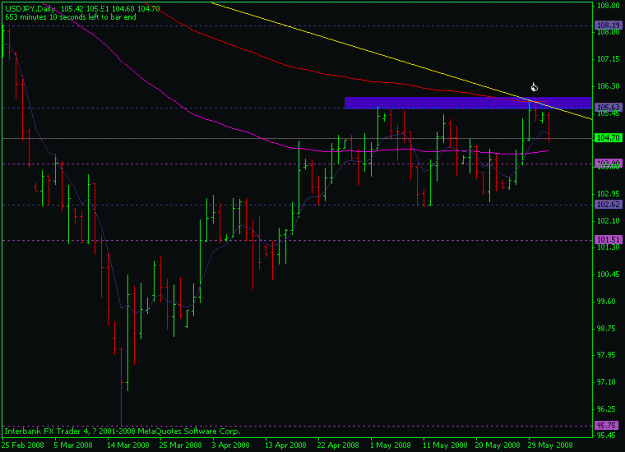The image size is (625, 452).
Task: Click the 108.80 price axis value
Action: 608,6
